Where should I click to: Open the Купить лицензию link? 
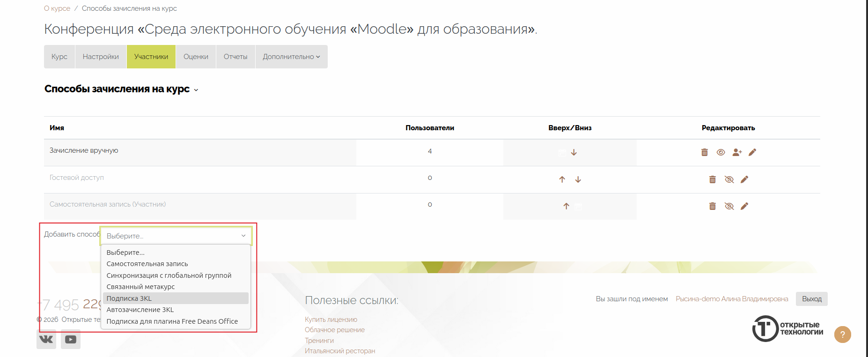pos(331,320)
